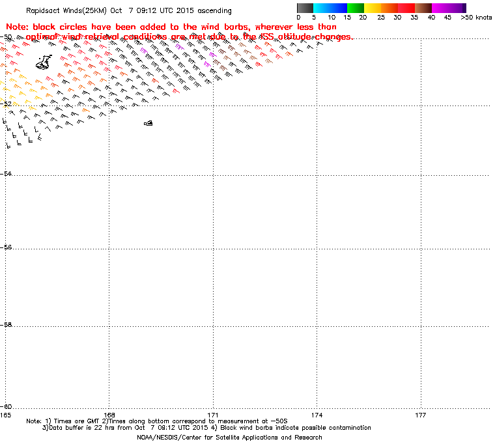Click the '>50 knots' legend label
This screenshot has height=448, width=495.
pyautogui.click(x=476, y=18)
